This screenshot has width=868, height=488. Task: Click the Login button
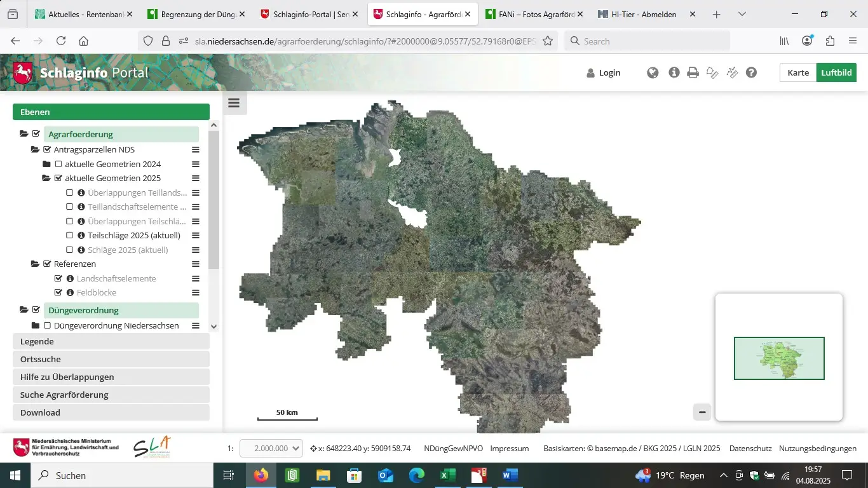pyautogui.click(x=603, y=73)
